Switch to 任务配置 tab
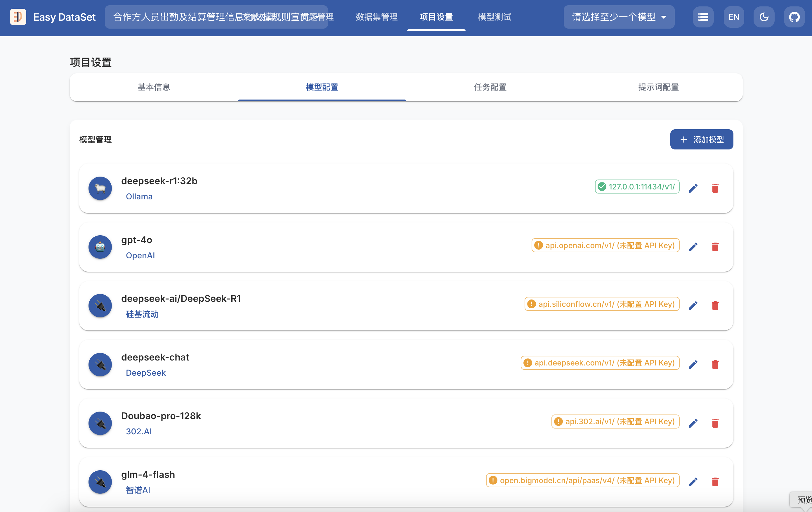The height and width of the screenshot is (512, 812). click(490, 87)
